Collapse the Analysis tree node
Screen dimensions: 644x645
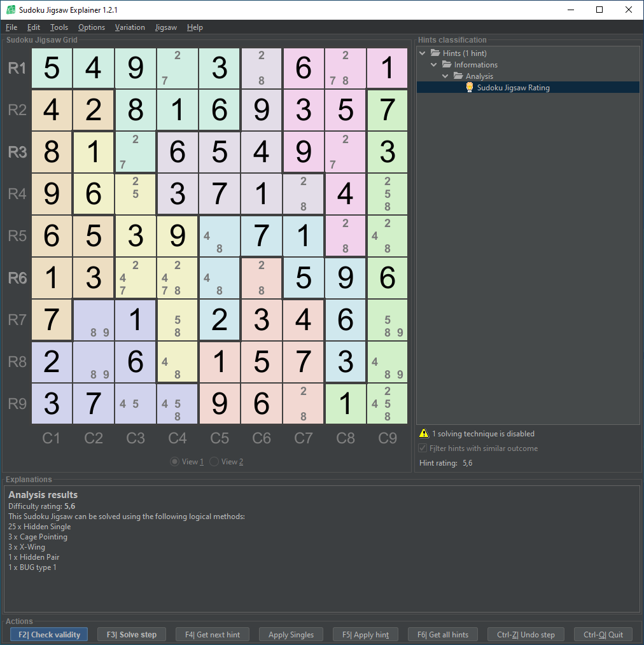(445, 76)
